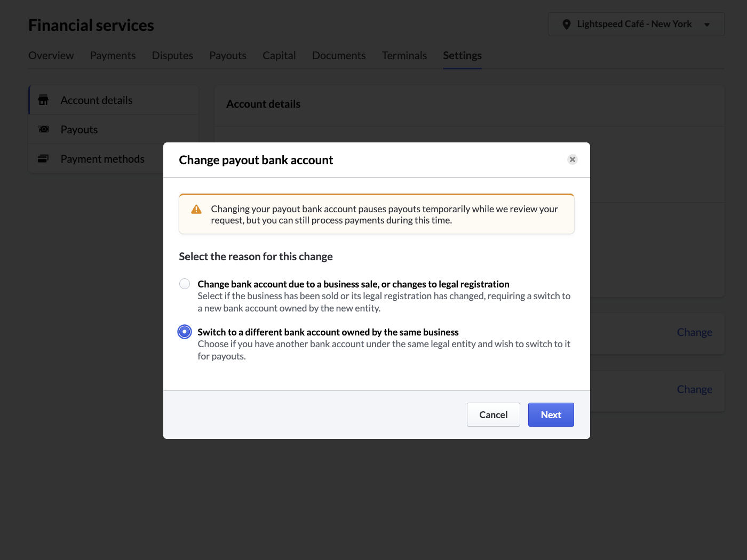Click the warning triangle in the alert banner
The width and height of the screenshot is (747, 560).
coord(196,210)
